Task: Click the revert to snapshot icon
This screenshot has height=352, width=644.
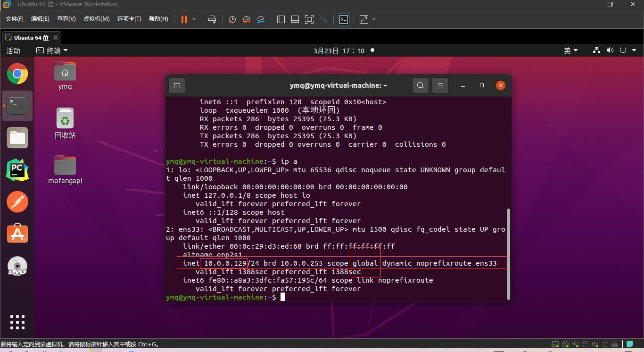Action: [x=247, y=19]
